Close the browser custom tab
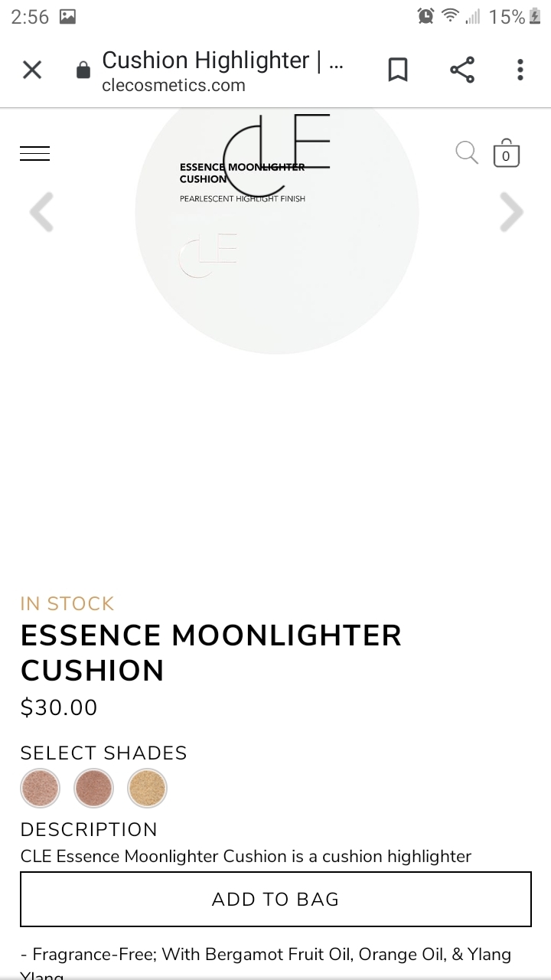The width and height of the screenshot is (551, 980). pyautogui.click(x=32, y=70)
